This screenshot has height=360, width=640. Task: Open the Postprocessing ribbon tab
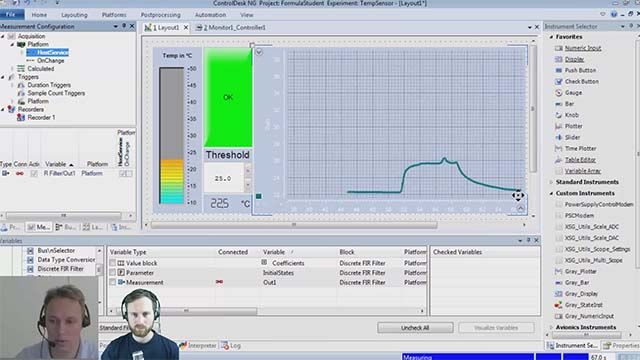click(x=160, y=15)
